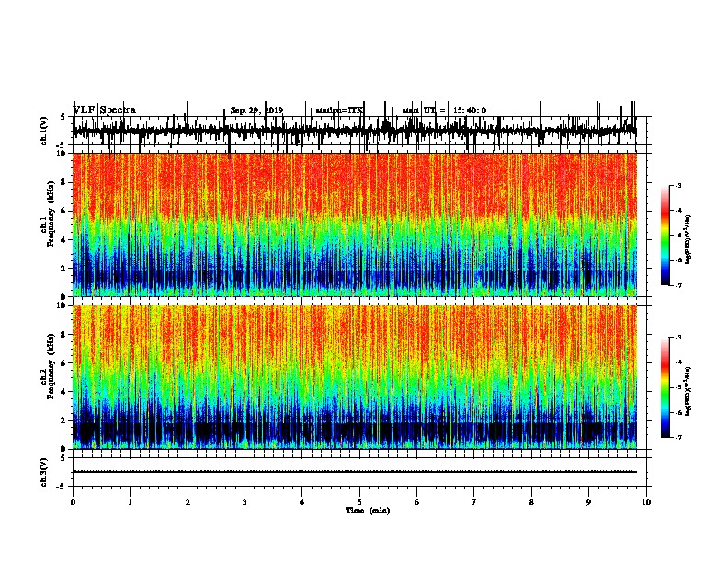Click time axis tick label "10"
Image resolution: width=728 pixels, height=563 pixels.
coord(646,502)
